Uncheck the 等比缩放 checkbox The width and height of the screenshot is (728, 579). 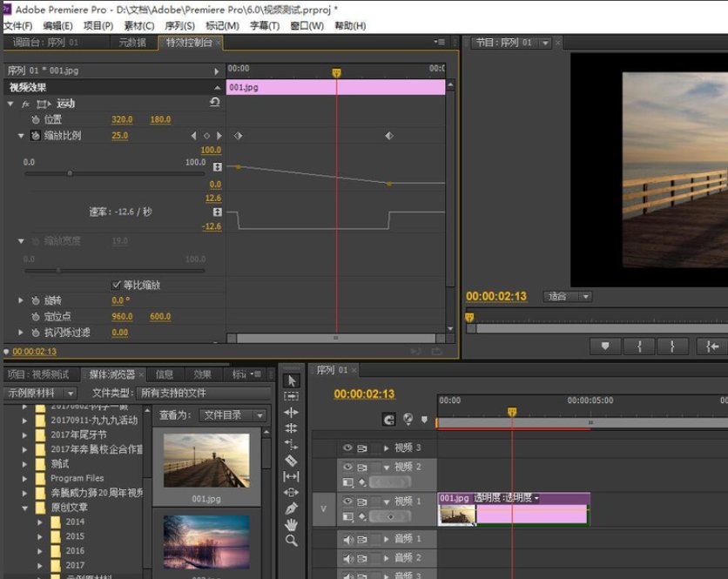point(117,285)
